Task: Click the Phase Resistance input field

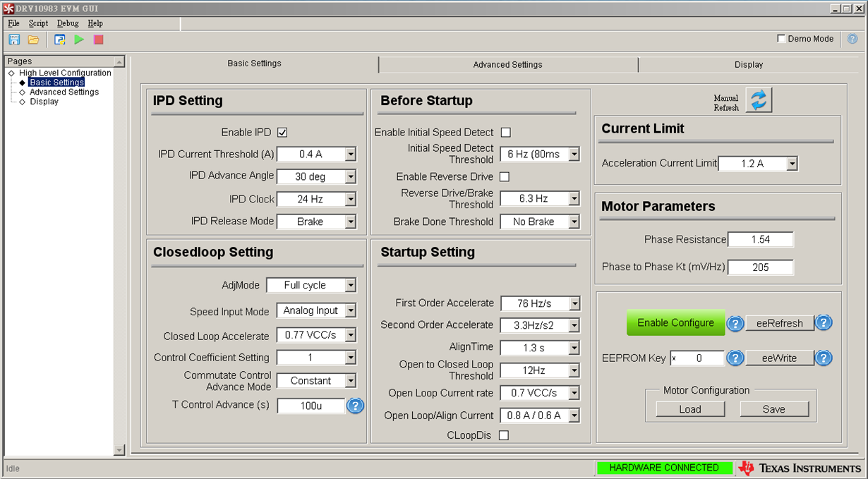Action: coord(761,240)
